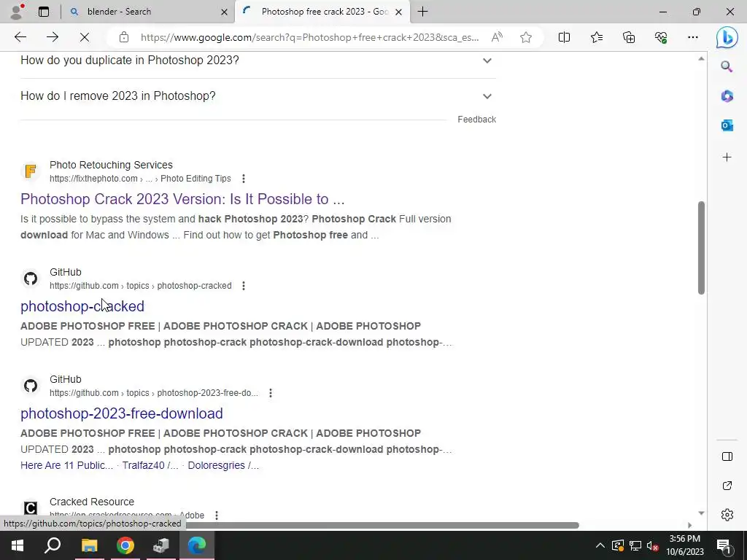Show hidden system tray icons
Image resolution: width=747 pixels, height=560 pixels.
600,545
